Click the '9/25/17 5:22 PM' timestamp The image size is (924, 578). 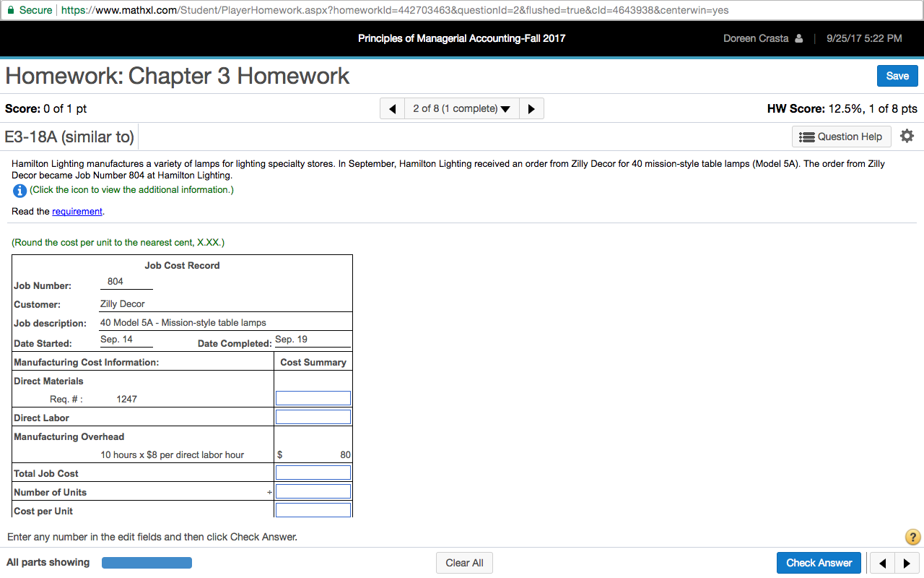coord(864,39)
